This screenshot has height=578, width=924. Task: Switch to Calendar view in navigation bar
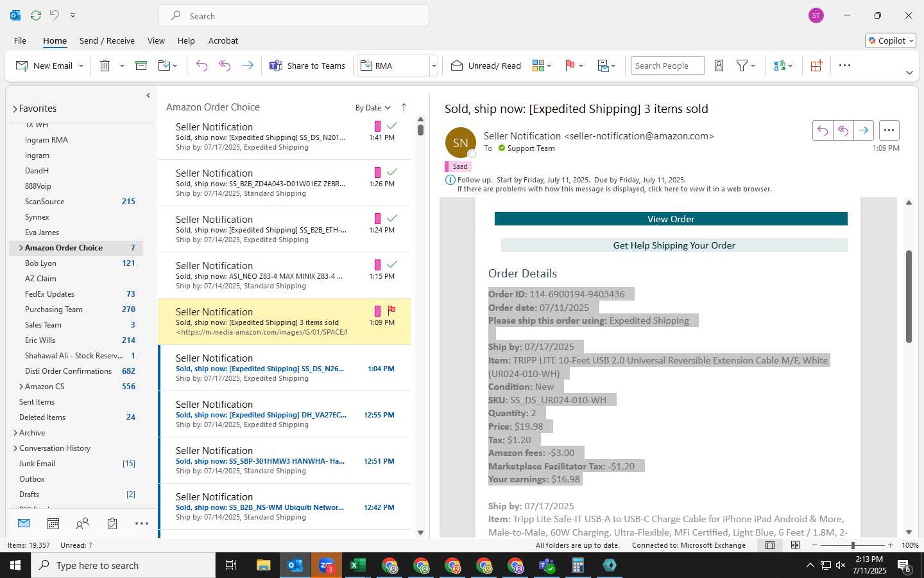pos(53,523)
